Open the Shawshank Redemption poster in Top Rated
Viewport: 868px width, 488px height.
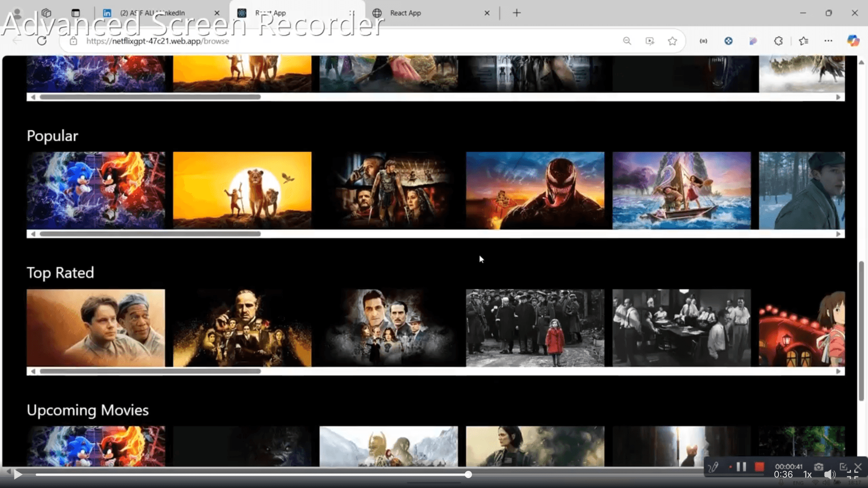[96, 328]
